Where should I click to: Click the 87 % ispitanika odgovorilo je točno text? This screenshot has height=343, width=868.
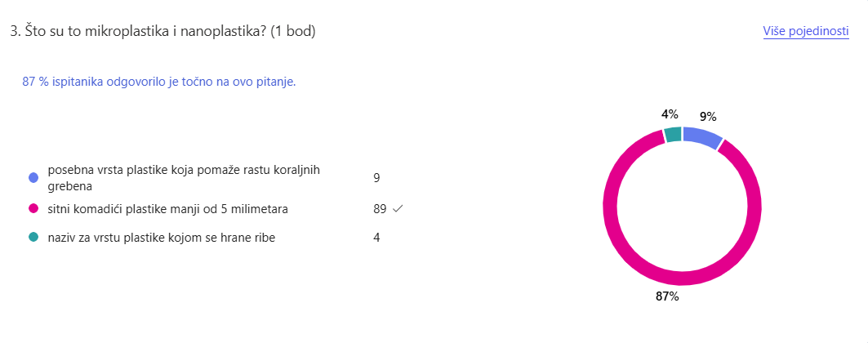coord(159,82)
